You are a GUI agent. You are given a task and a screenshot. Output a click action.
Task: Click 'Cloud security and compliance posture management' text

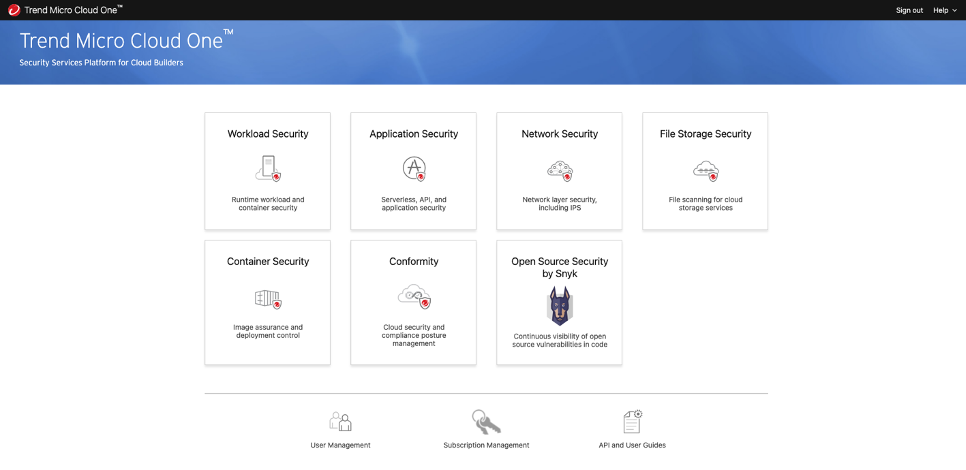tap(414, 335)
